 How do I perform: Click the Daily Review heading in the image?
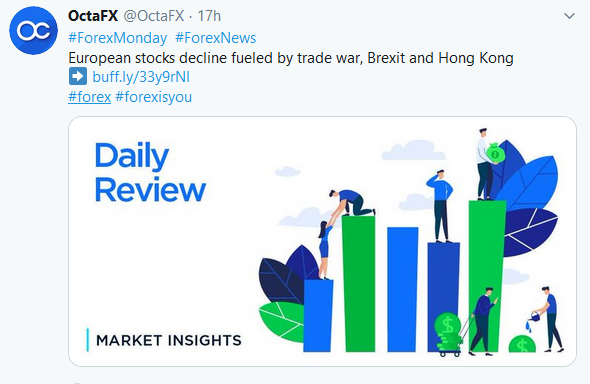(x=150, y=172)
